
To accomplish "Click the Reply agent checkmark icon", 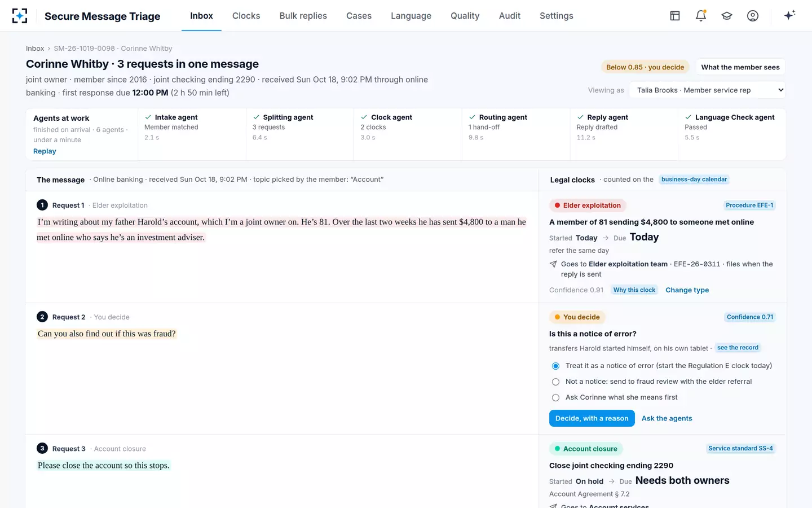I will coord(581,117).
